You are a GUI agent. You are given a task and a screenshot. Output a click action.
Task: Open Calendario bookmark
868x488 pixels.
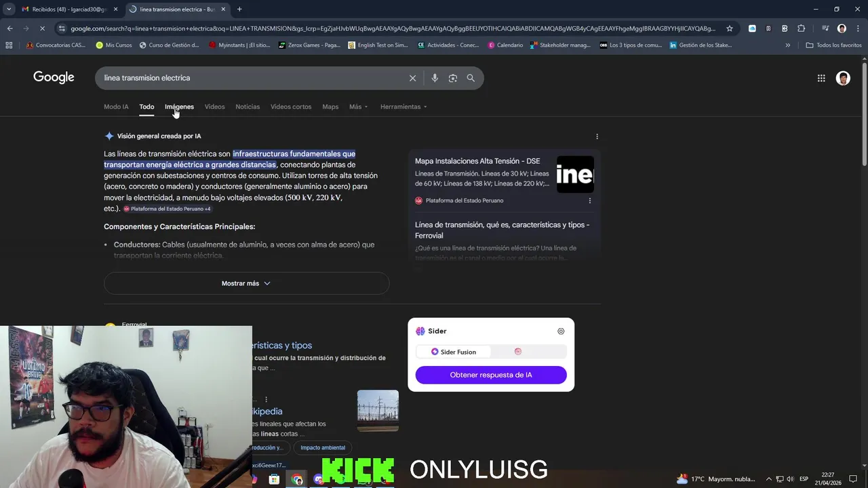(505, 45)
